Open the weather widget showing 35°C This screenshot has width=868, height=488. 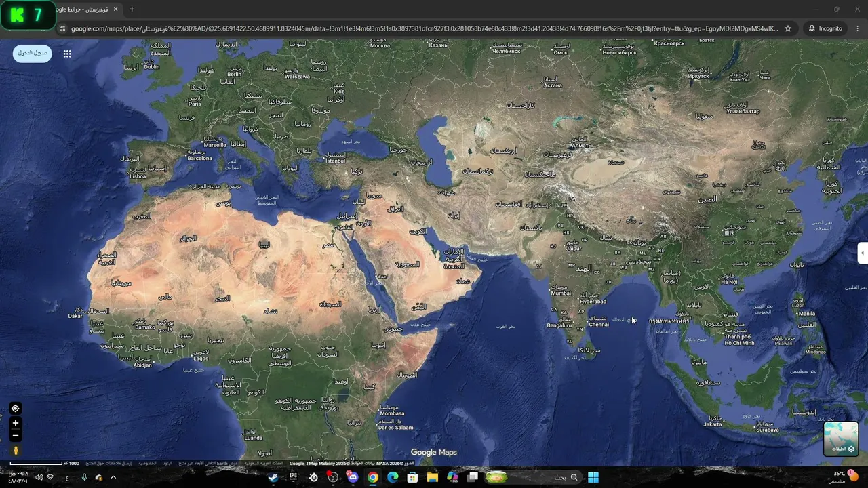tap(843, 477)
